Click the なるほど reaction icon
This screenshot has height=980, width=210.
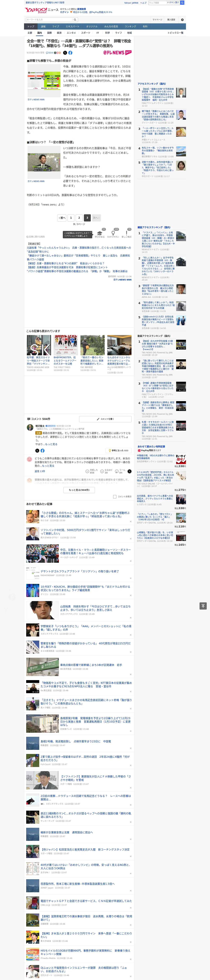[x=102, y=471]
